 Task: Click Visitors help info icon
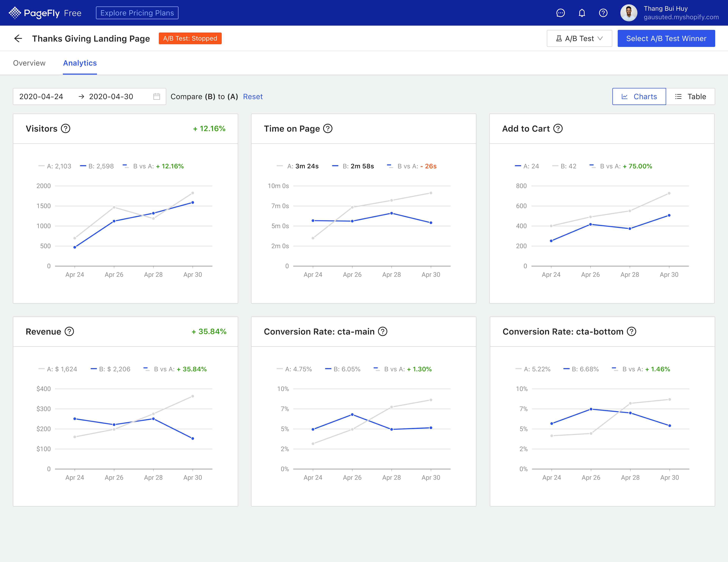(66, 129)
